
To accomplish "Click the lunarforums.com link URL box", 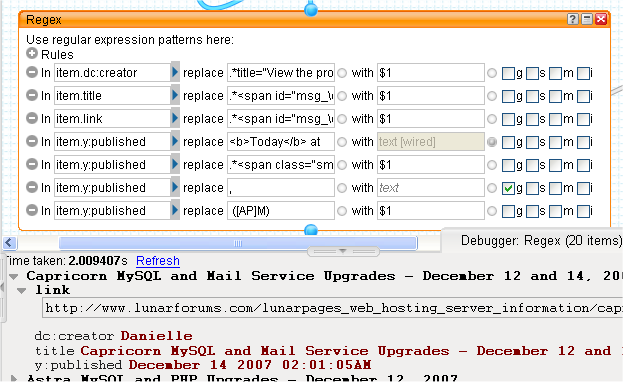I will (x=333, y=308).
